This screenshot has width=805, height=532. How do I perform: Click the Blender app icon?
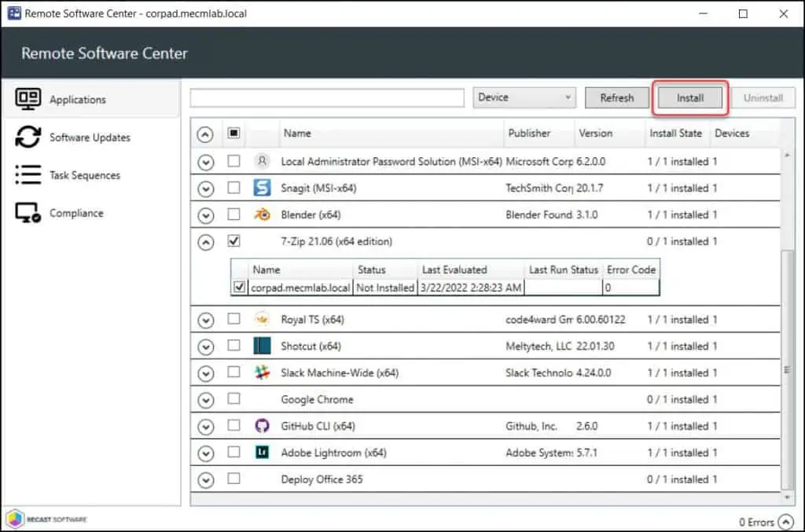pos(262,215)
